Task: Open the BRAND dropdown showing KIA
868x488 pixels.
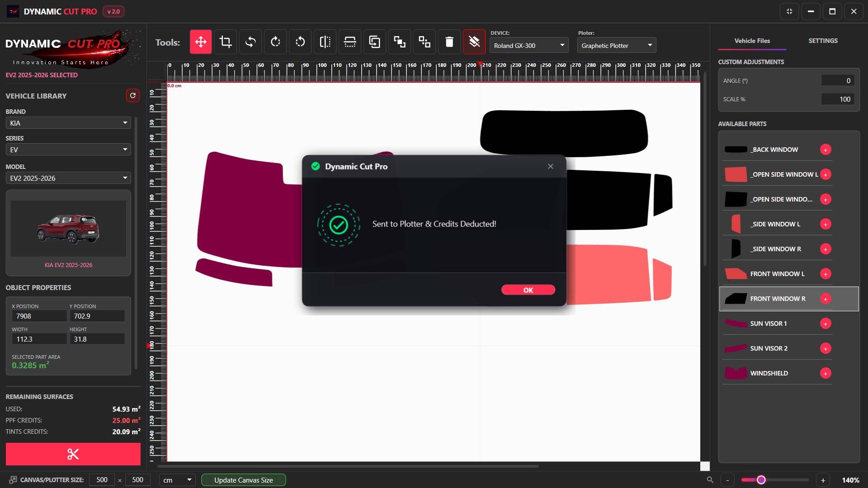Action: [x=68, y=123]
